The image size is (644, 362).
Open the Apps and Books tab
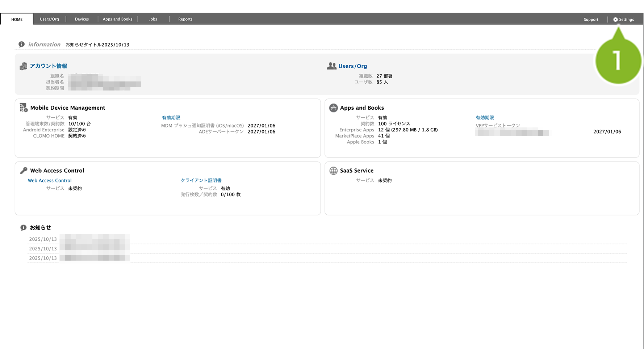(x=117, y=19)
